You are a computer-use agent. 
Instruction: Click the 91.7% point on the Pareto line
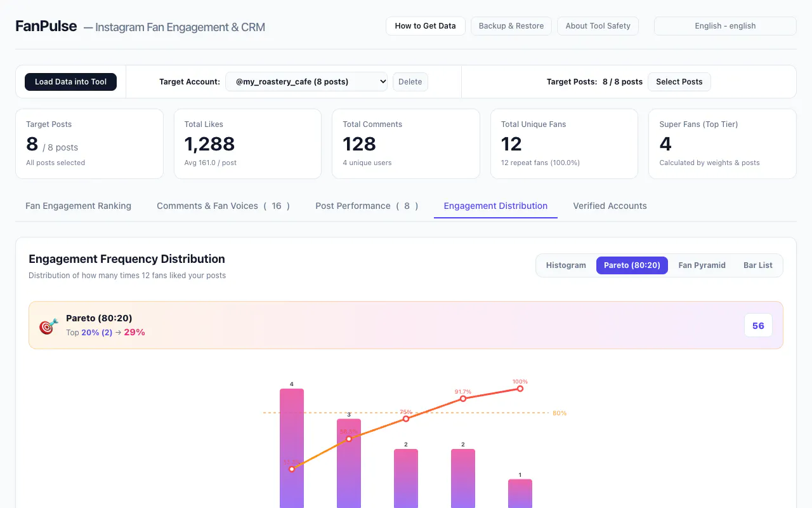click(x=463, y=399)
